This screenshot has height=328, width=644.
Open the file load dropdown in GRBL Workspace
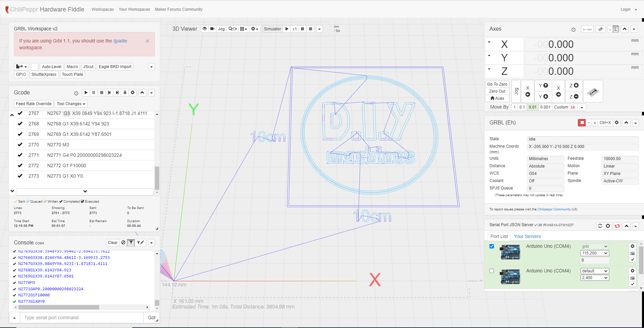[x=21, y=67]
